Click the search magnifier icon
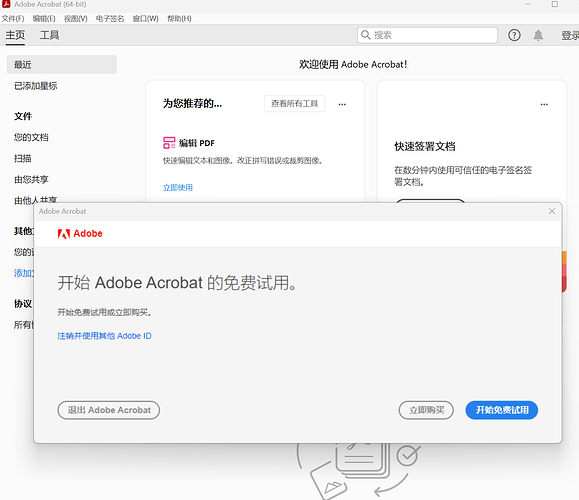Screen dimensions: 579x500 coord(366,35)
